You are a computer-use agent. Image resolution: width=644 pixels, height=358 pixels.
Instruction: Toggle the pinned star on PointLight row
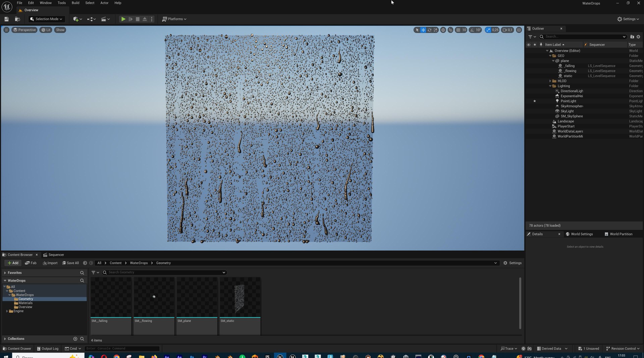[x=535, y=101]
